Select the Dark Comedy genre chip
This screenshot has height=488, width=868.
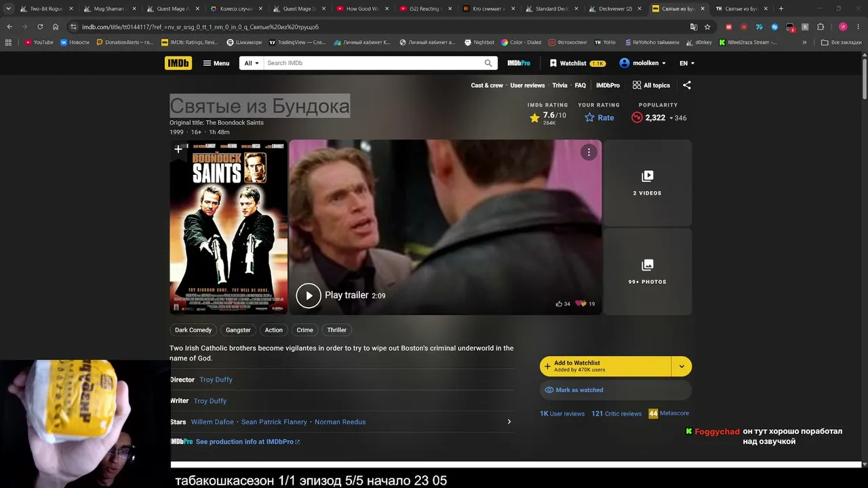(193, 330)
